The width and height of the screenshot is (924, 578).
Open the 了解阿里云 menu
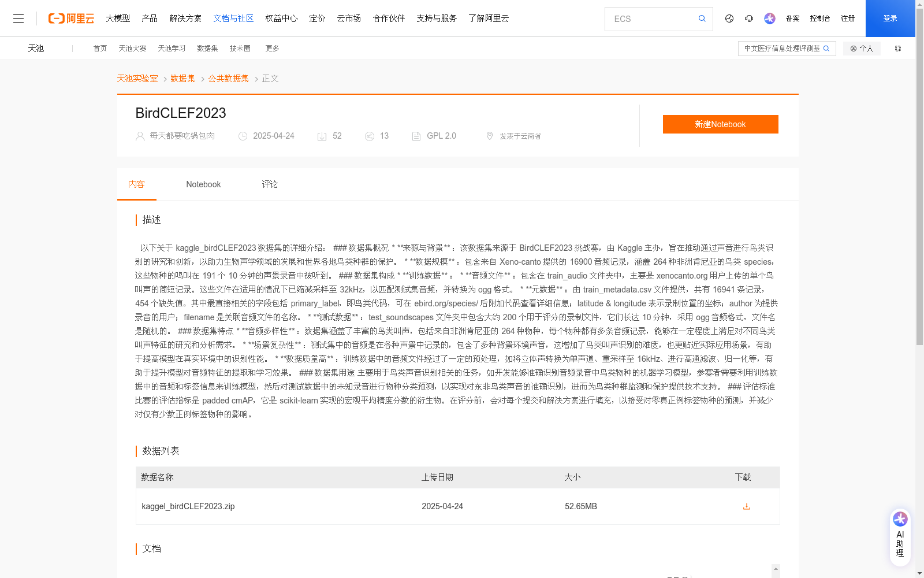[489, 18]
